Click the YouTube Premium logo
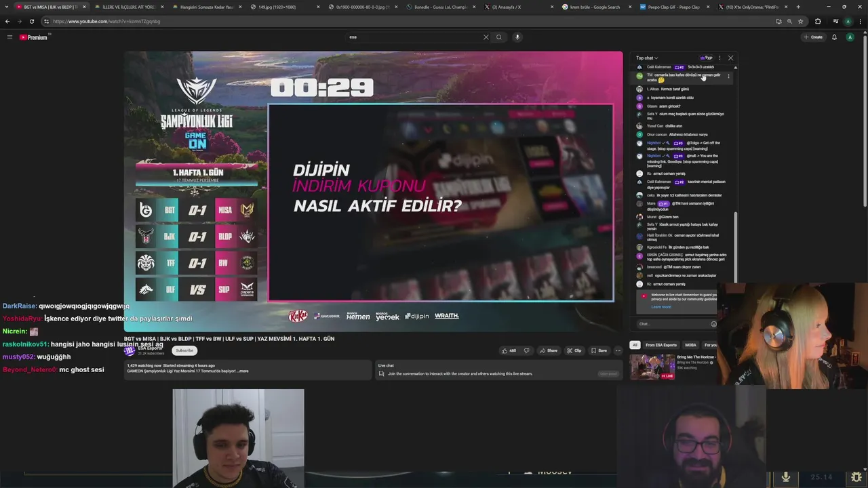Image resolution: width=868 pixels, height=488 pixels. (x=33, y=37)
